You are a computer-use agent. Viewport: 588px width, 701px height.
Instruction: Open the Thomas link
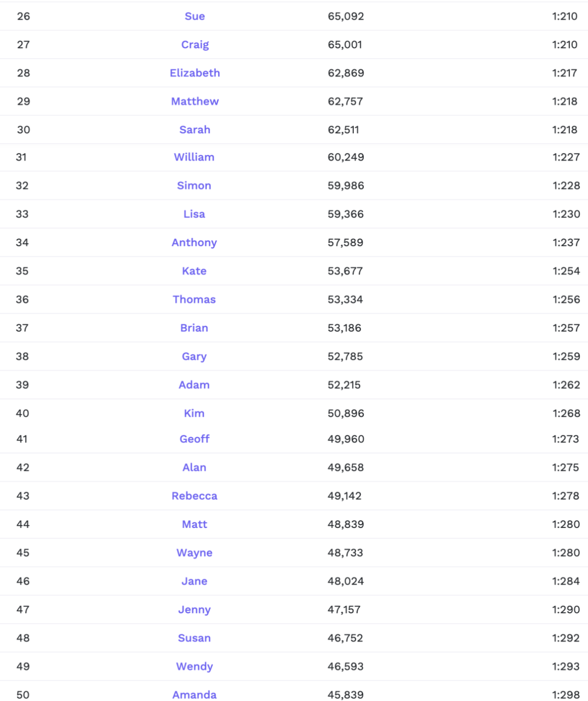point(194,299)
